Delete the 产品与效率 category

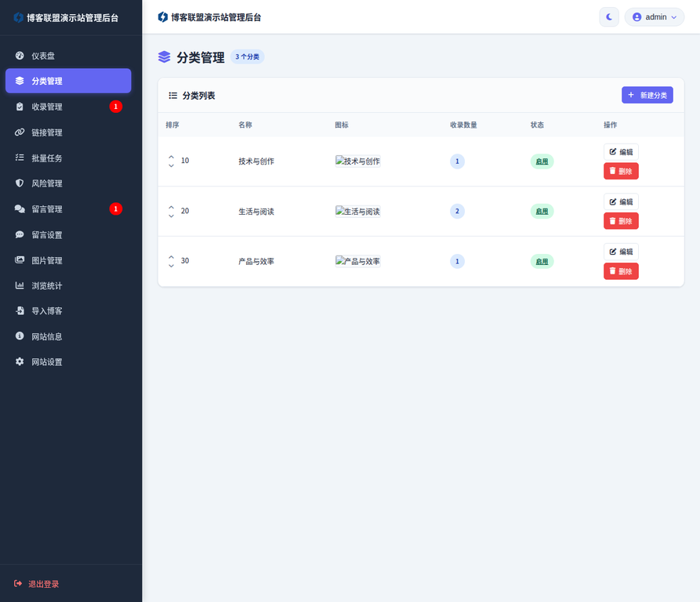point(621,271)
